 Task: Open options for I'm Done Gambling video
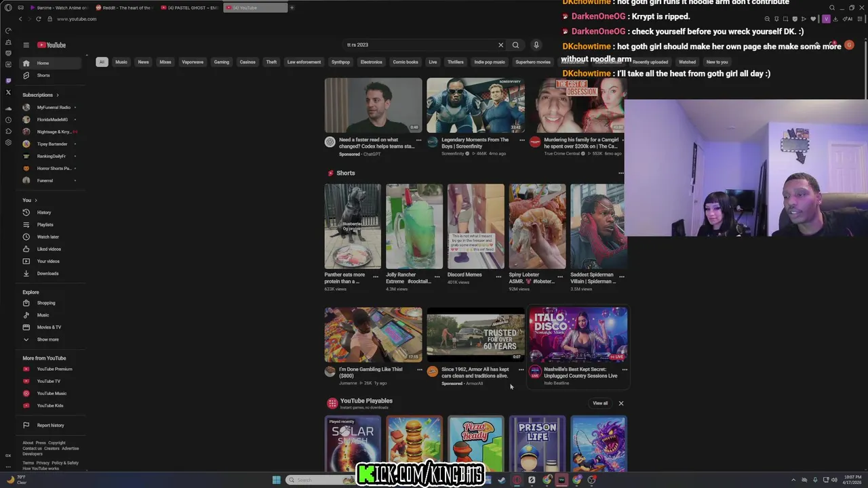point(419,370)
